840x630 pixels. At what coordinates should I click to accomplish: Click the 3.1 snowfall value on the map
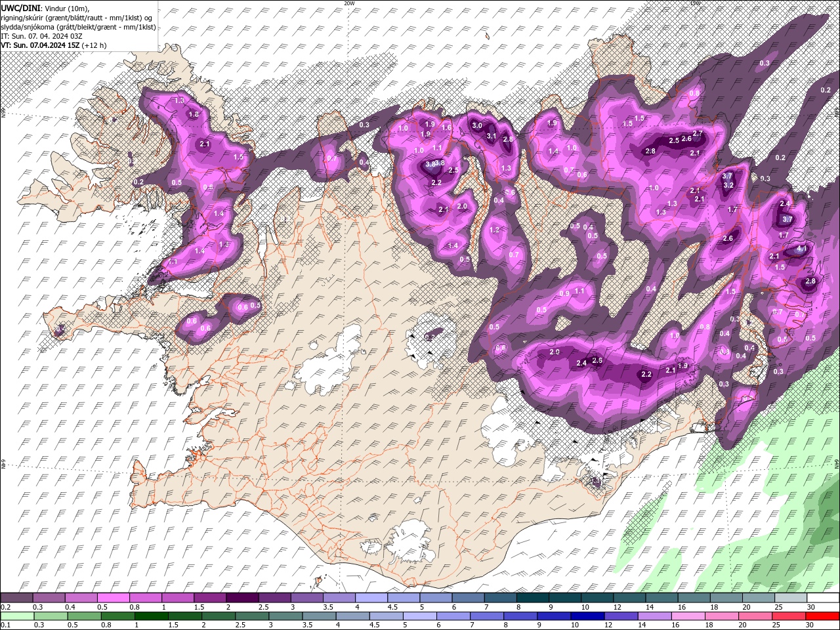coord(492,136)
